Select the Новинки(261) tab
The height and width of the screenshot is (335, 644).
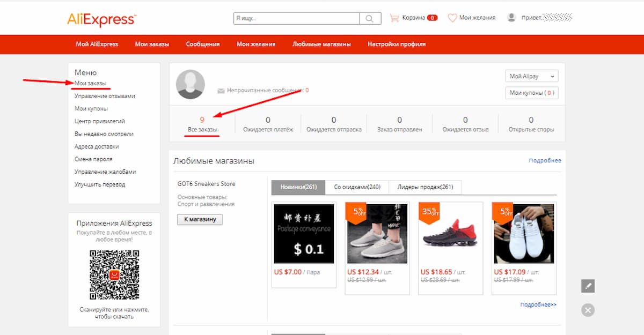(298, 187)
